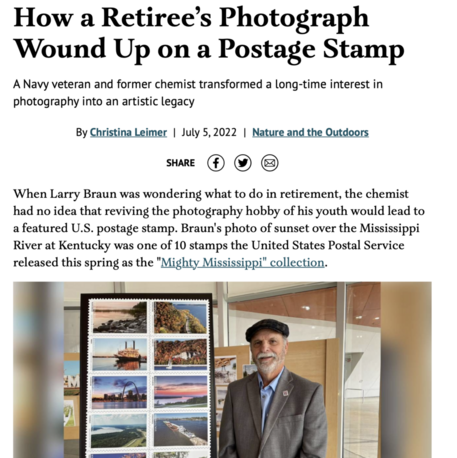Share article by email icon
The height and width of the screenshot is (458, 457).
(x=269, y=163)
